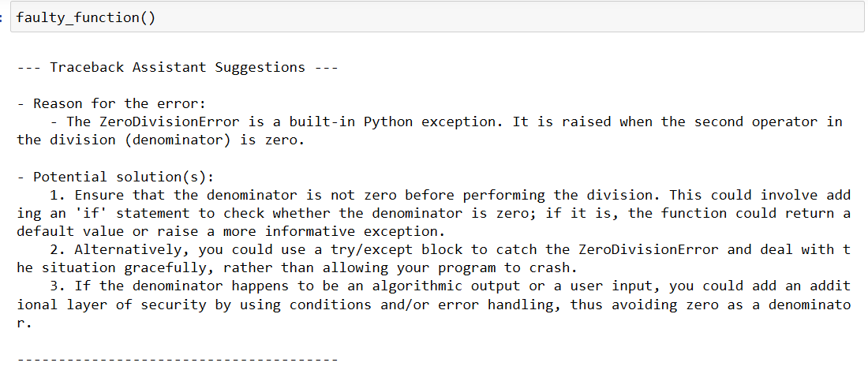868x385 pixels.
Task: Click the word "Python" in the reason text
Action: [388, 122]
